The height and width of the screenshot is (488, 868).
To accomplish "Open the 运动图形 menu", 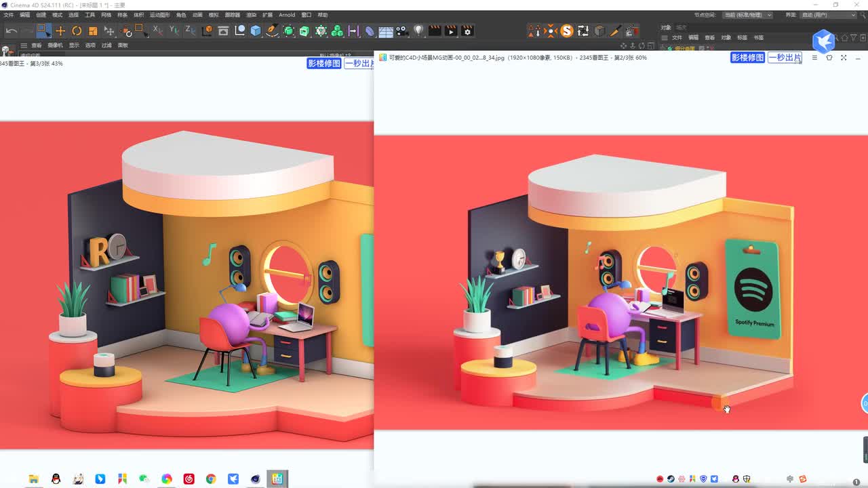I will tap(160, 15).
